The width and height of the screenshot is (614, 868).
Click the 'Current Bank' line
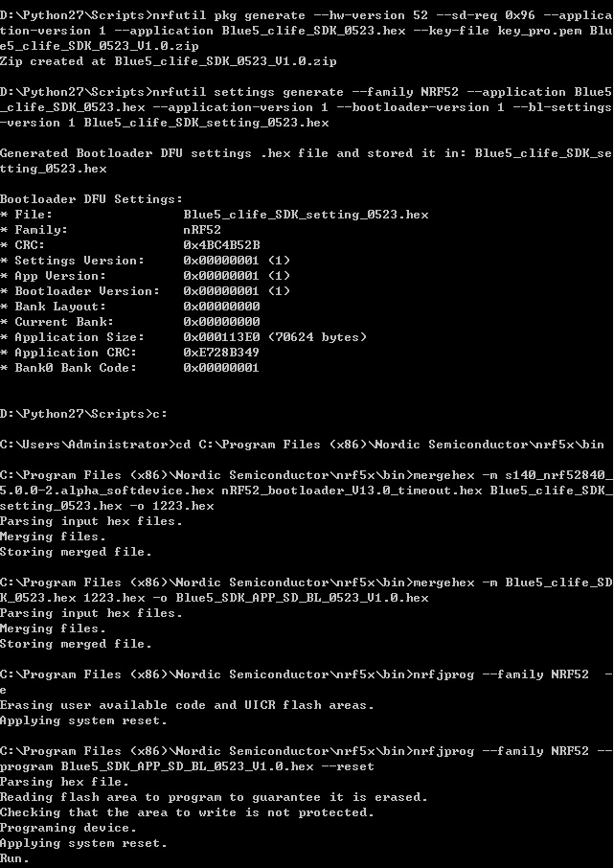pos(129,322)
